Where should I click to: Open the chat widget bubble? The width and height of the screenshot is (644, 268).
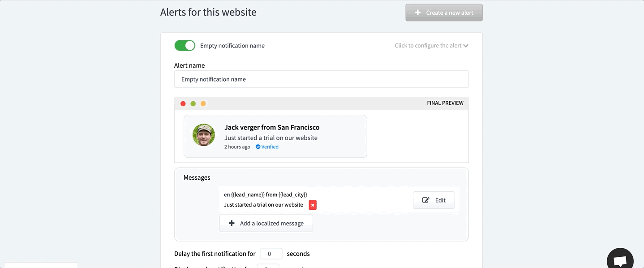620,260
